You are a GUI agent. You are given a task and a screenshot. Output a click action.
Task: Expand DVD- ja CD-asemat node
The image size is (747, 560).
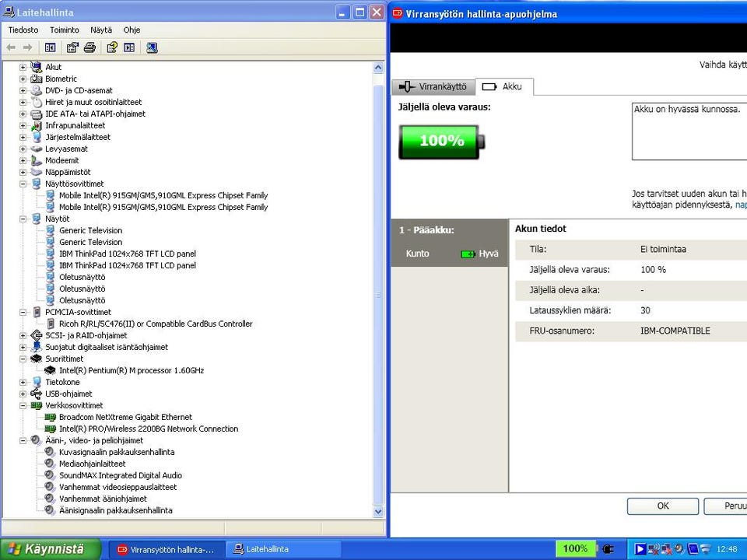[23, 90]
